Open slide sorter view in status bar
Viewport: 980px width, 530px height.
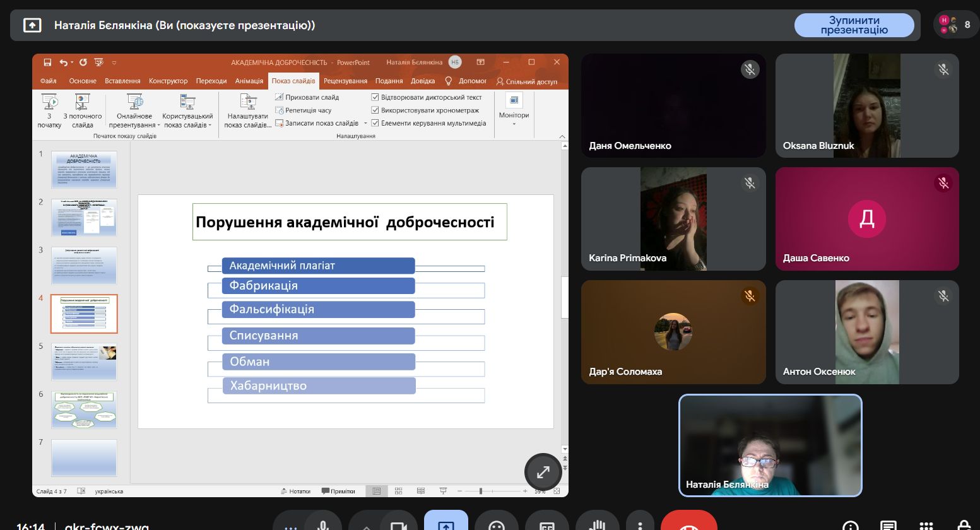click(398, 491)
